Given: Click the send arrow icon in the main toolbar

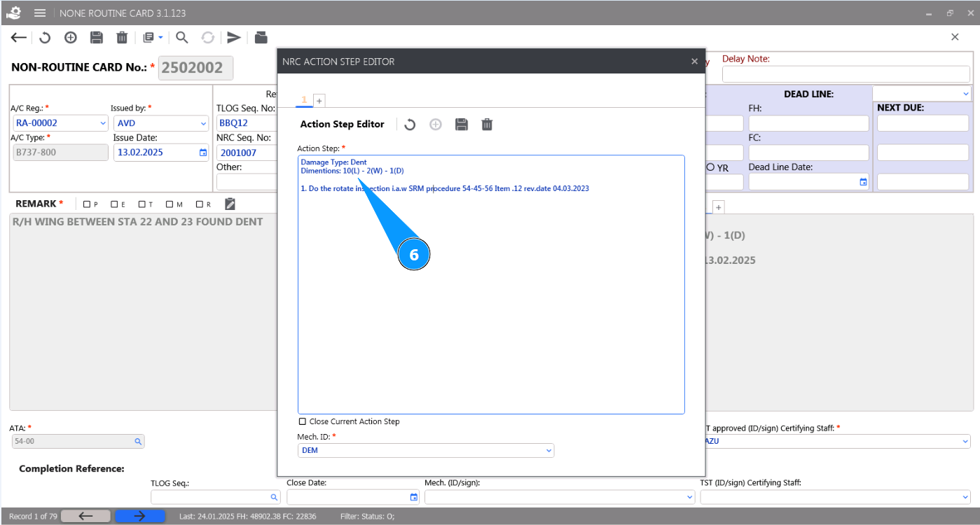Looking at the screenshot, I should click(x=234, y=38).
